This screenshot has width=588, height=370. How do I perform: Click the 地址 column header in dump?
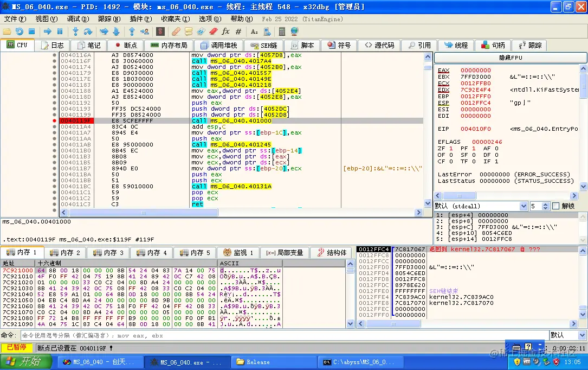pyautogui.click(x=18, y=264)
